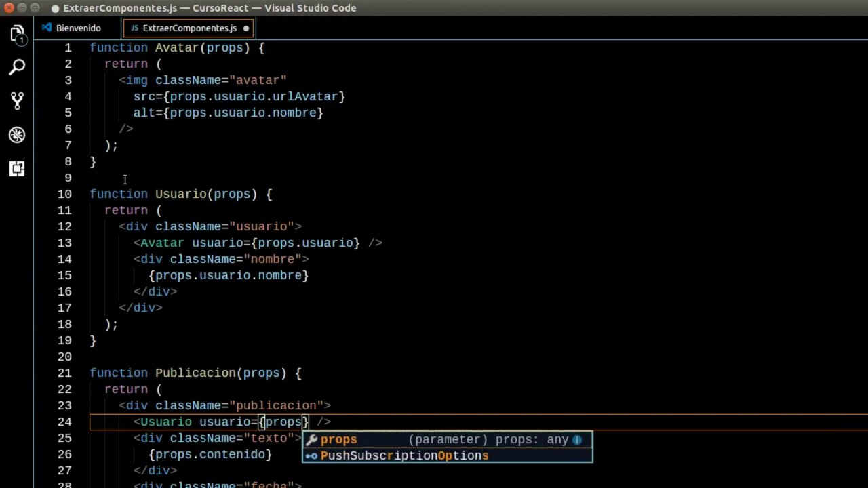Click on {props.contenido} on line 26
Image resolution: width=868 pixels, height=488 pixels.
pyautogui.click(x=210, y=454)
